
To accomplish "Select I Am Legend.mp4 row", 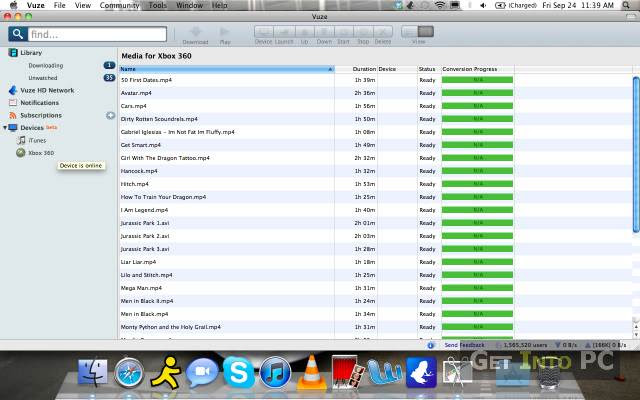I will (376, 210).
